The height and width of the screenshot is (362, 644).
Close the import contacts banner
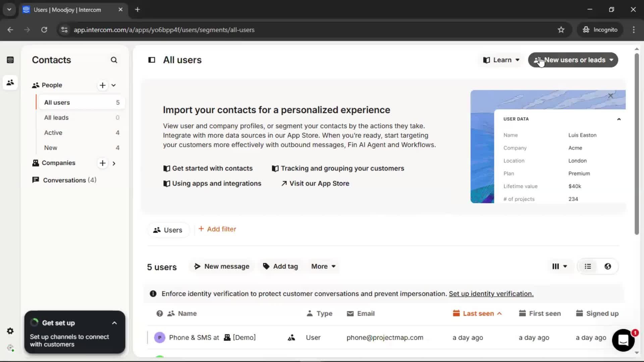(610, 96)
